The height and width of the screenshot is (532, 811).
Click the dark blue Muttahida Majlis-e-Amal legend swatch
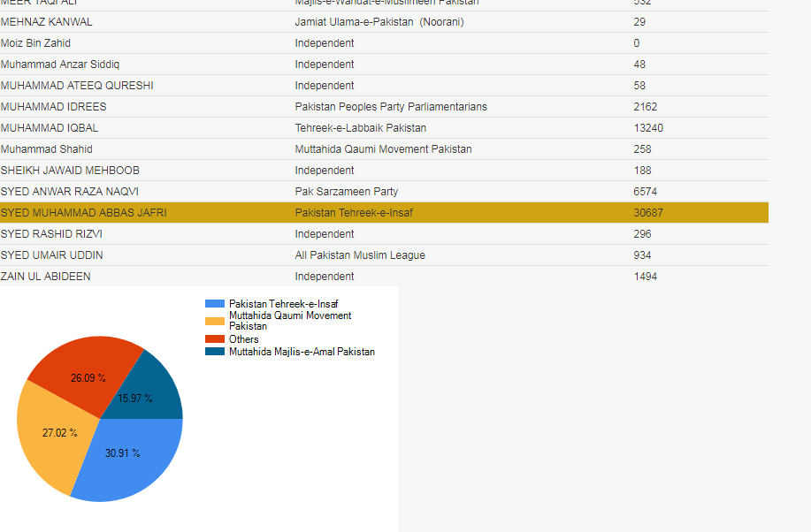(215, 352)
